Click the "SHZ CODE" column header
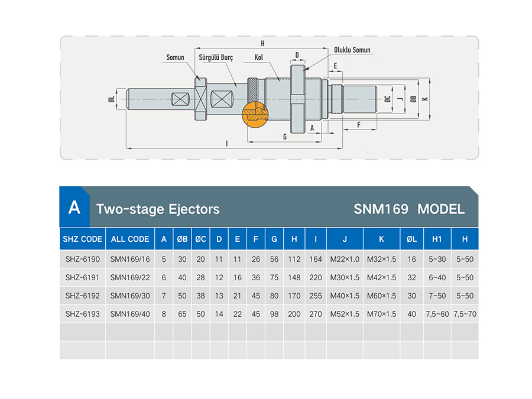Image resolution: width=532 pixels, height=399 pixels. tap(82, 239)
